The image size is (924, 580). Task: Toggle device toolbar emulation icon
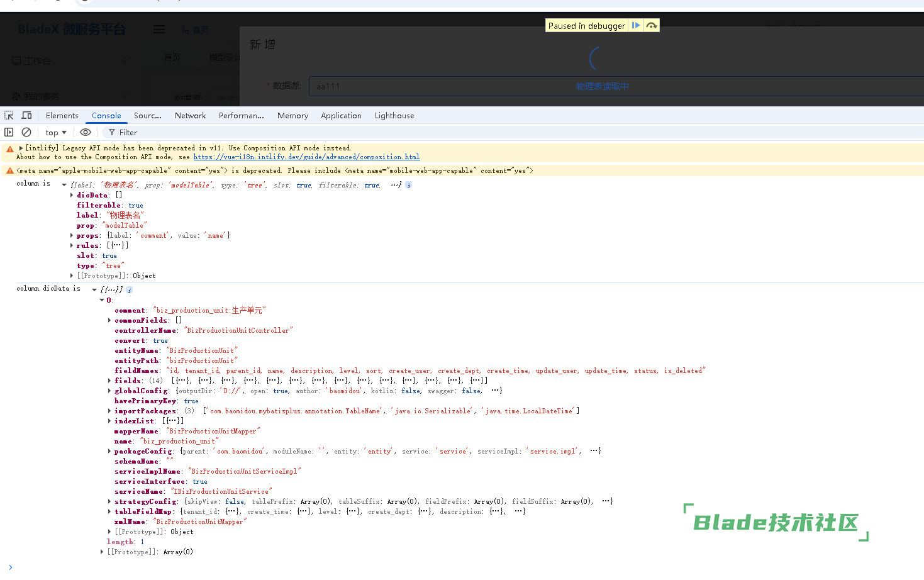[x=26, y=116]
